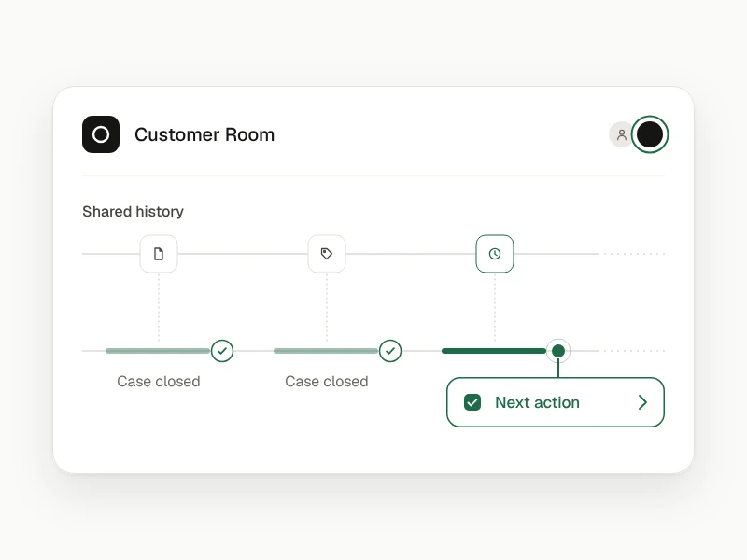Select the black avatar with green ring
Viewport: 747px width, 560px height.
point(650,134)
